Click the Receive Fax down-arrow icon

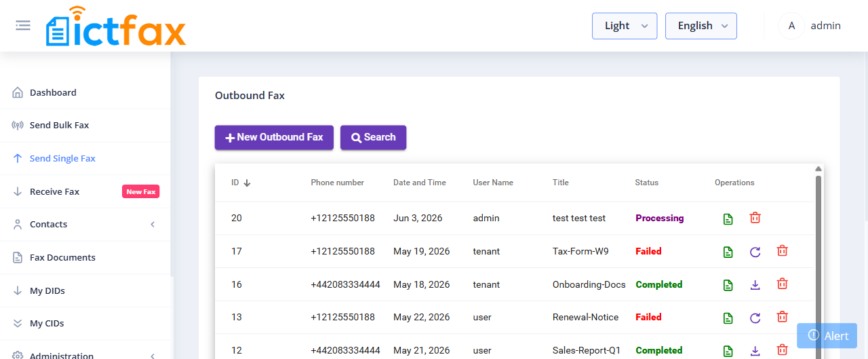[18, 191]
